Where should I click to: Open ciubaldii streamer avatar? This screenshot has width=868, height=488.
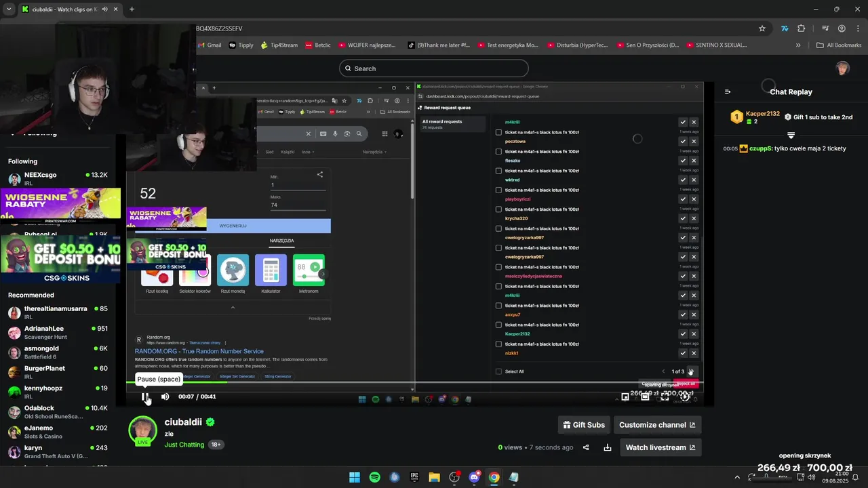[x=142, y=431]
